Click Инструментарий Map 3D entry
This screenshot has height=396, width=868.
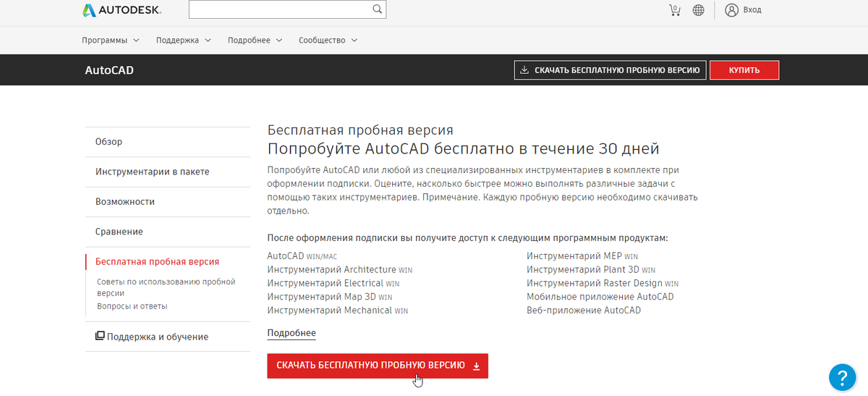pos(329,297)
